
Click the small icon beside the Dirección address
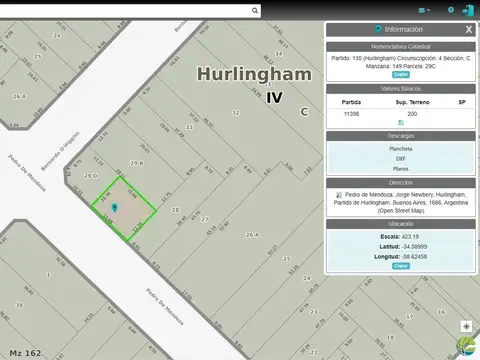pyautogui.click(x=339, y=195)
